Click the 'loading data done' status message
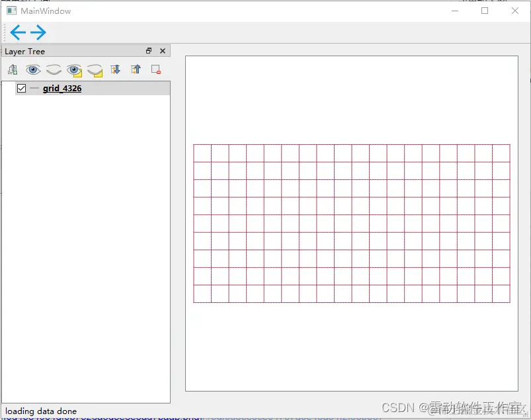Image resolution: width=531 pixels, height=420 pixels. 40,411
